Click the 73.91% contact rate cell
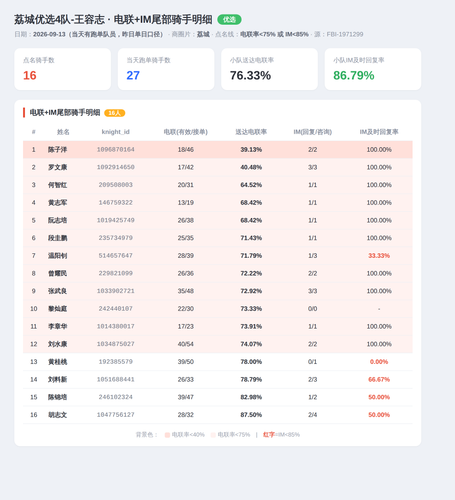 point(251,326)
